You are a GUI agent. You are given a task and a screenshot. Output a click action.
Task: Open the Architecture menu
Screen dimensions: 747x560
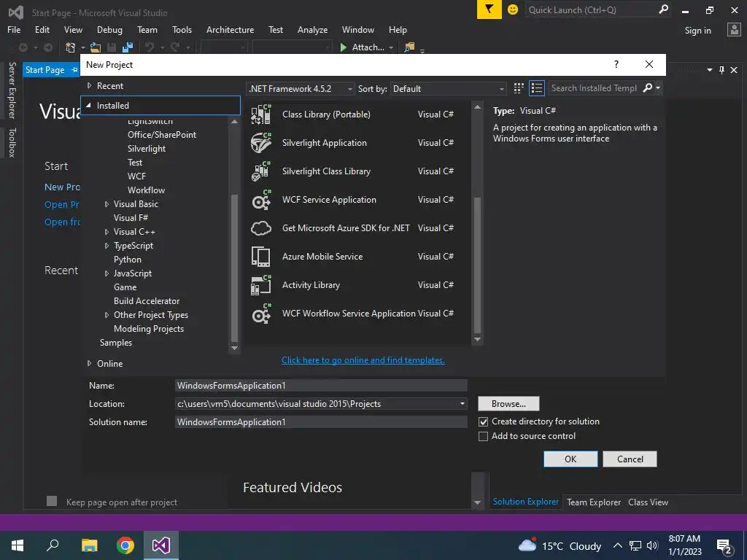230,29
